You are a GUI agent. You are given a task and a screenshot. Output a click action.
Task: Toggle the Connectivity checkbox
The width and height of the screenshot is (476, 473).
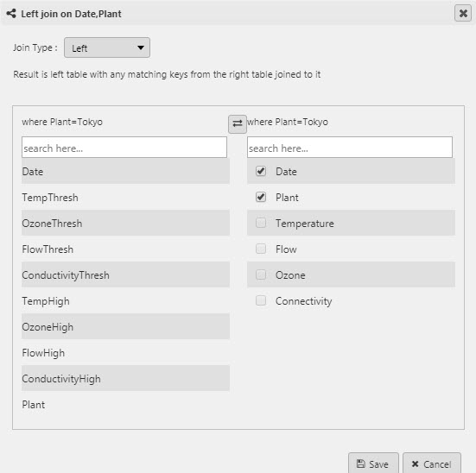click(x=261, y=300)
